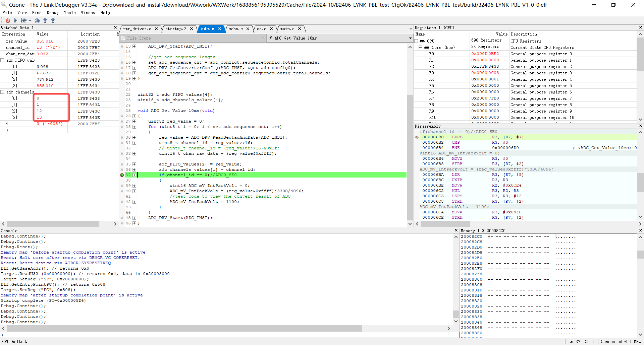Screen dimensions: 644x345
Task: Open the Debug menu
Action: (x=53, y=13)
